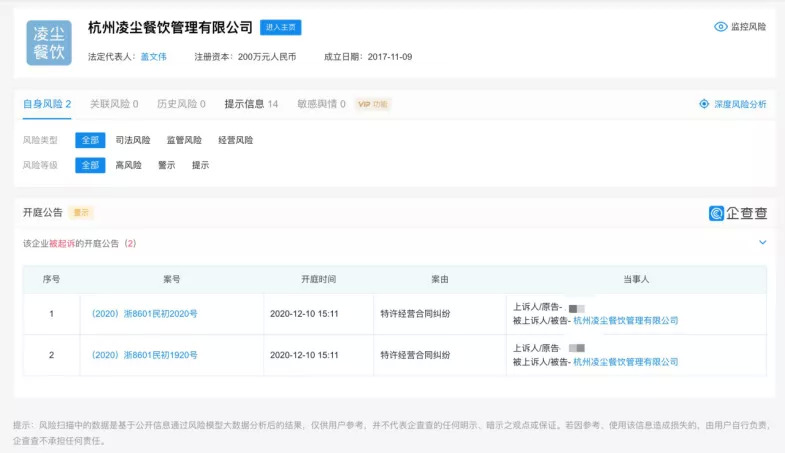Open 深度风险分析 via its icon
The height and width of the screenshot is (453, 785).
point(704,104)
